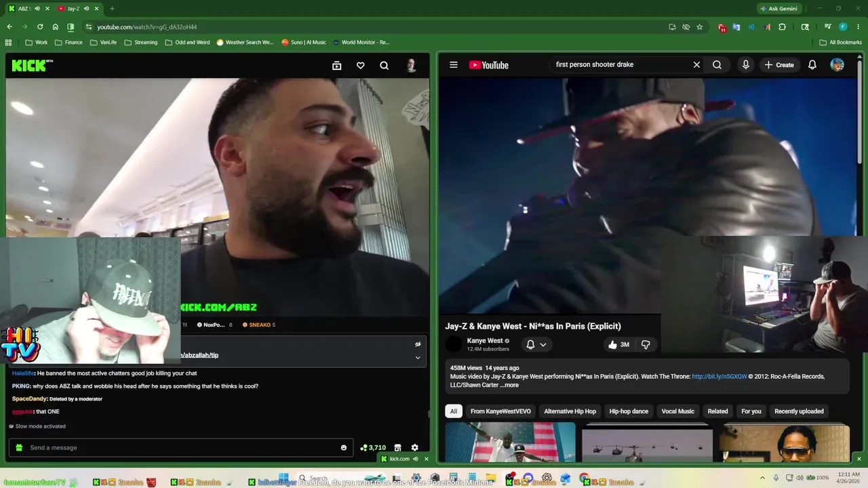This screenshot has height=488, width=868.
Task: Open the Google Translate extension icon
Action: (736, 27)
